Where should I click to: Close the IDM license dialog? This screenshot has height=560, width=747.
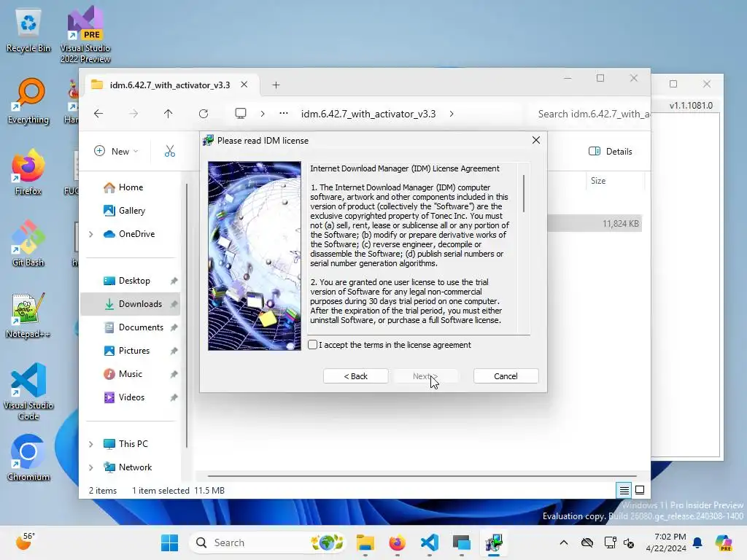(536, 140)
